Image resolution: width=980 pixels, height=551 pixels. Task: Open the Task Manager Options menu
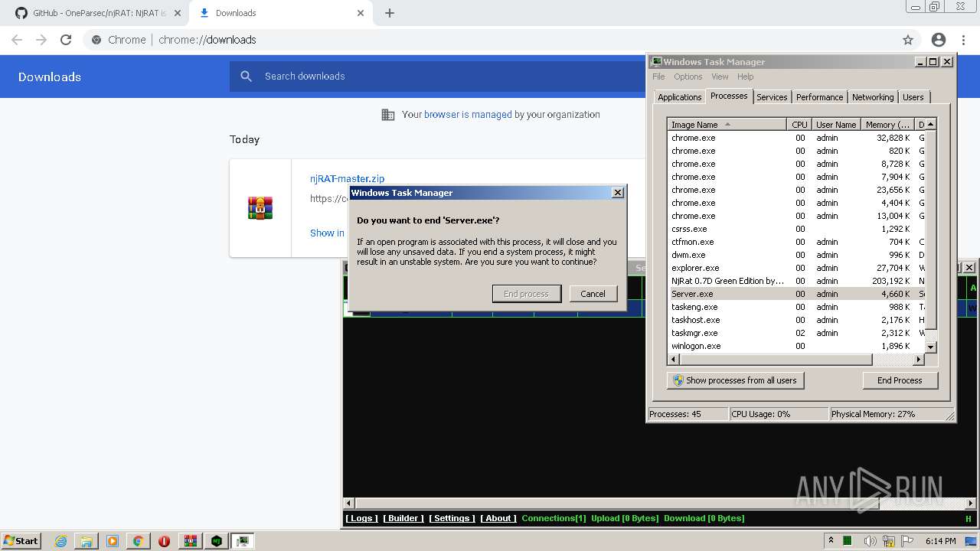pos(688,77)
